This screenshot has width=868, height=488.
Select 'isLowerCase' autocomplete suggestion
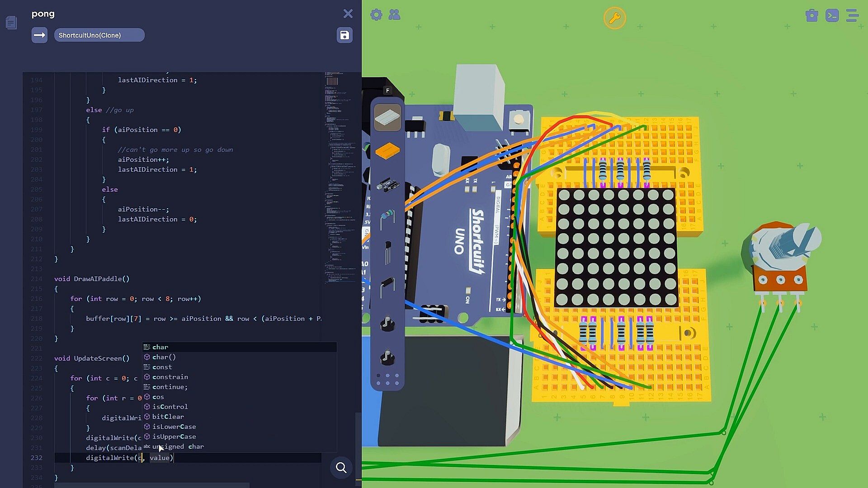coord(174,427)
